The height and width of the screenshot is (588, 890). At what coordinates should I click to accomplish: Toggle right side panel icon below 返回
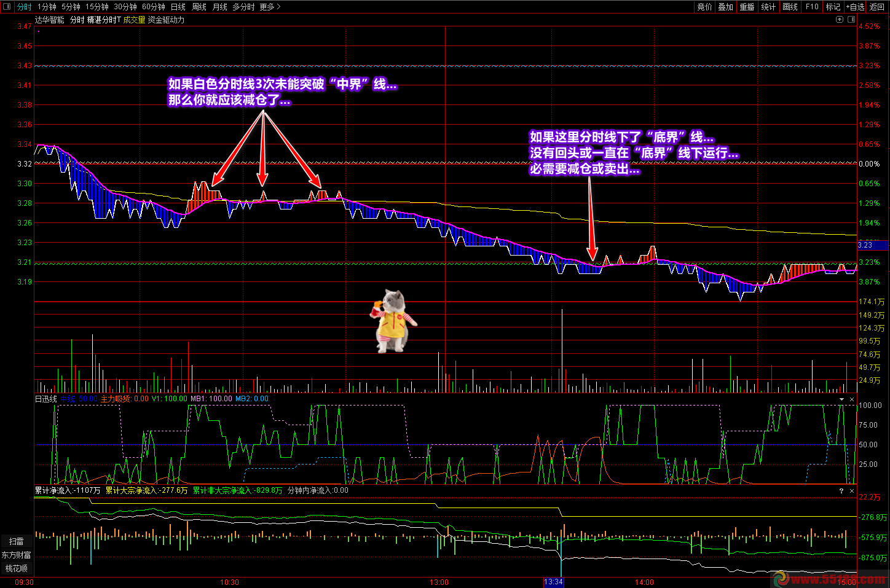[x=851, y=20]
